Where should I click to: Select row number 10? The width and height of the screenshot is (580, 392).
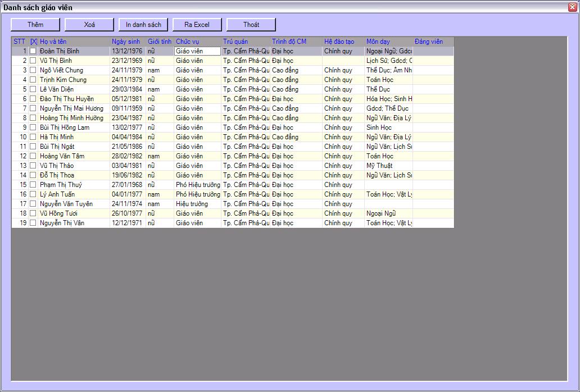click(20, 137)
